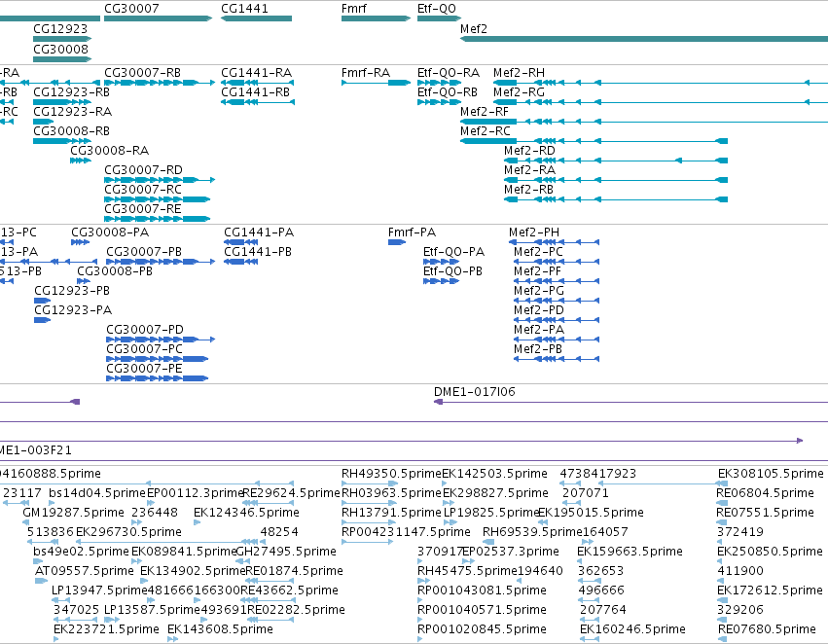Select EST AT09557.5prime

(85, 571)
